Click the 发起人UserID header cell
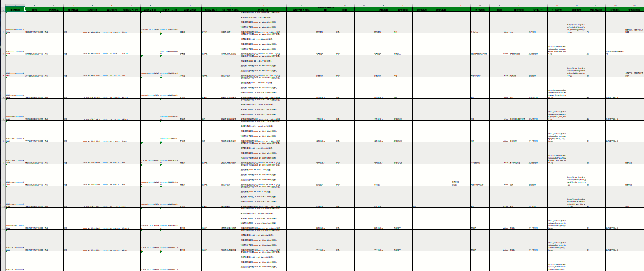The height and width of the screenshot is (271, 644). [x=170, y=10]
